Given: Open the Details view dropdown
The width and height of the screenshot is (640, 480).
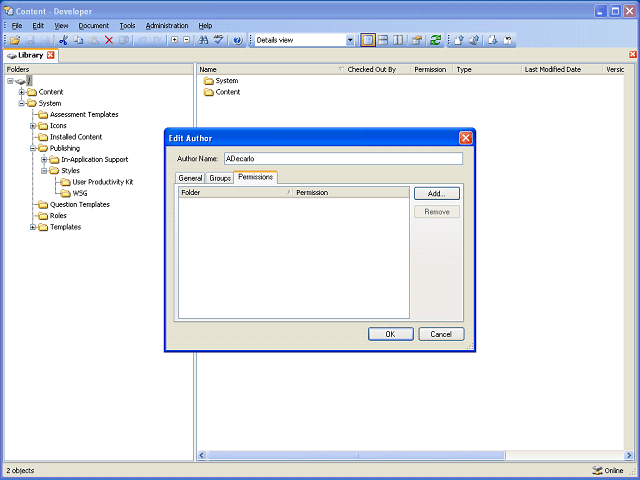Looking at the screenshot, I should click(x=350, y=40).
